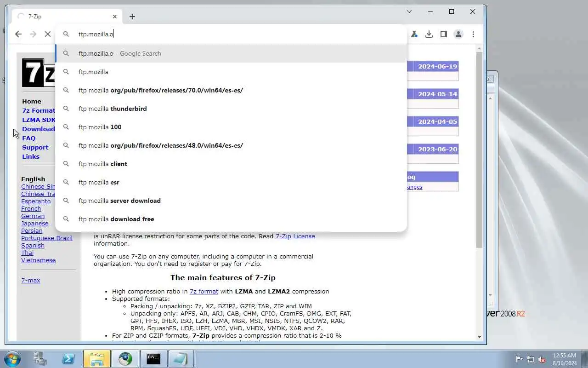Click the page scroll-up arrow
The width and height of the screenshot is (588, 368).
pos(479,48)
